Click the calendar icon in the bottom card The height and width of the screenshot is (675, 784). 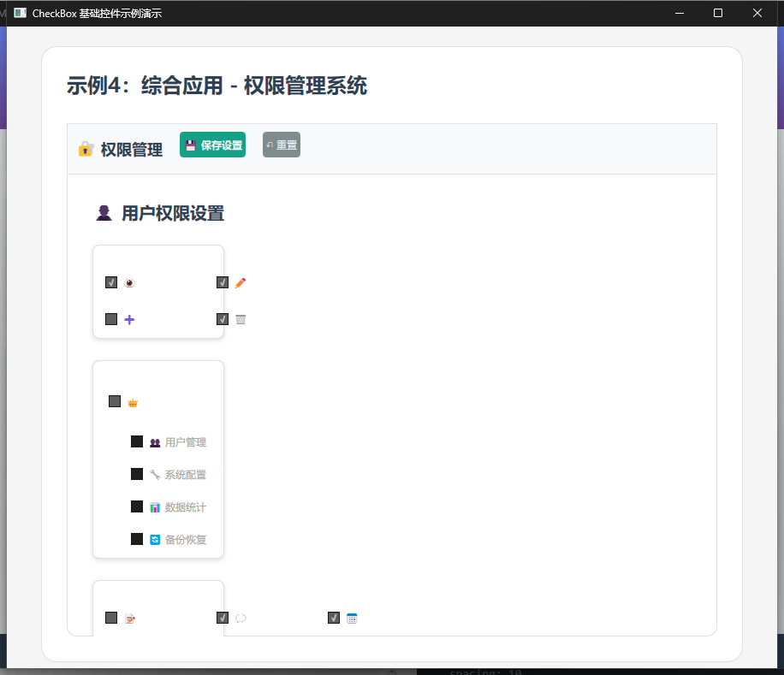coord(352,617)
